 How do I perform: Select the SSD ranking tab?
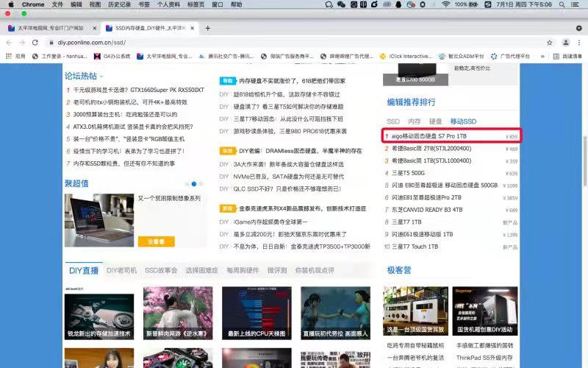(x=393, y=121)
